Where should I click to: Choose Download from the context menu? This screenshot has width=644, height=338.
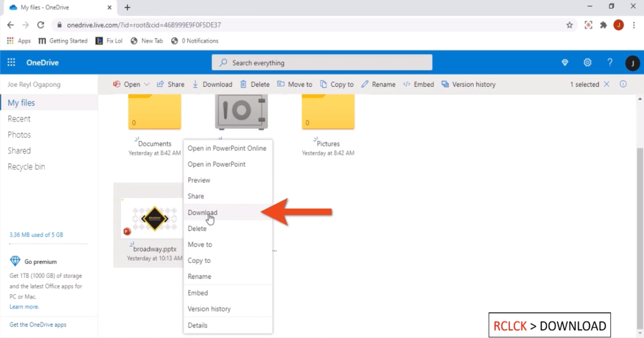[202, 212]
